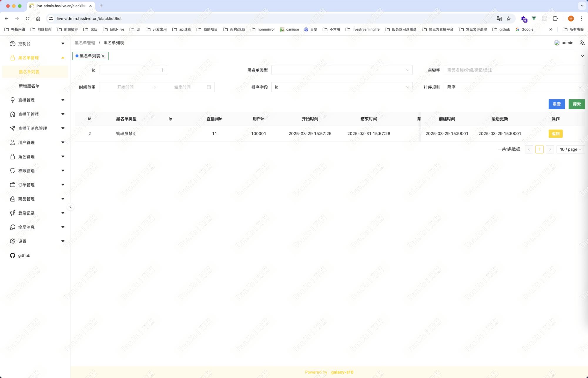Close the 黑名单列表 tab with its X

coord(103,56)
